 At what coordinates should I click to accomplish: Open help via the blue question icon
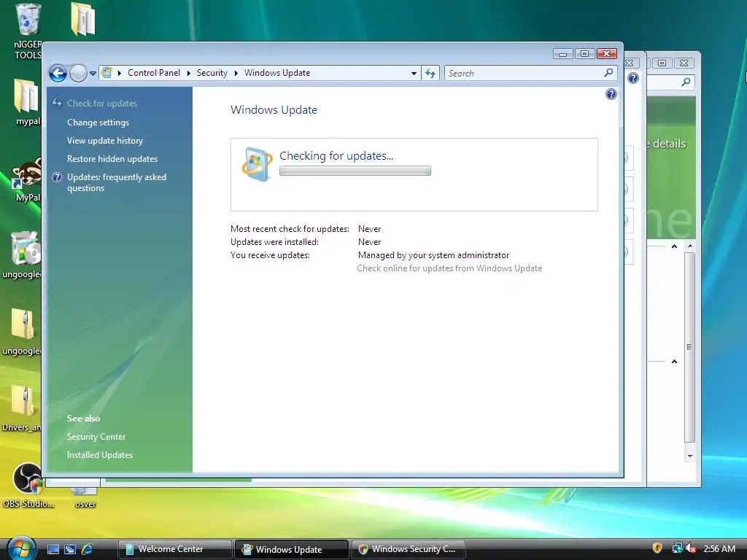click(611, 94)
